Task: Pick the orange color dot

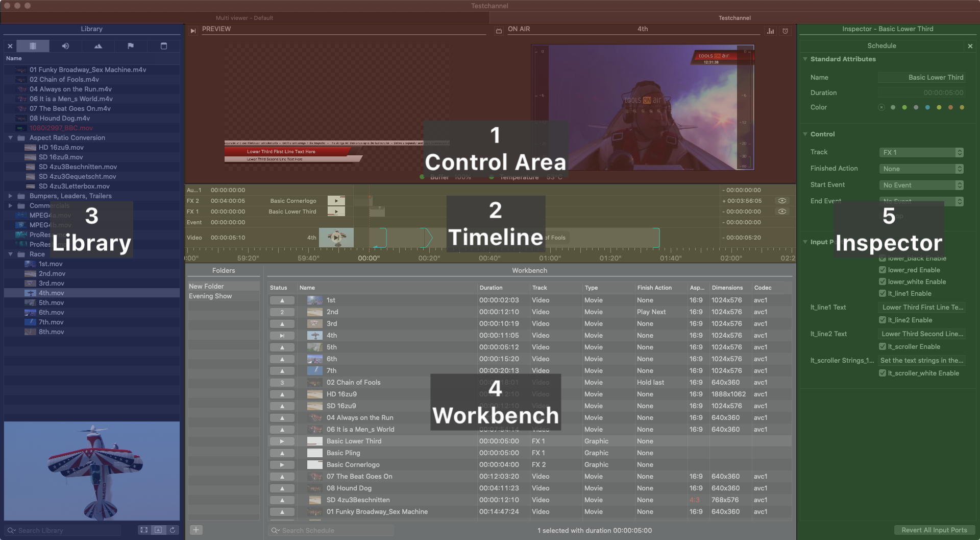Action: click(950, 107)
